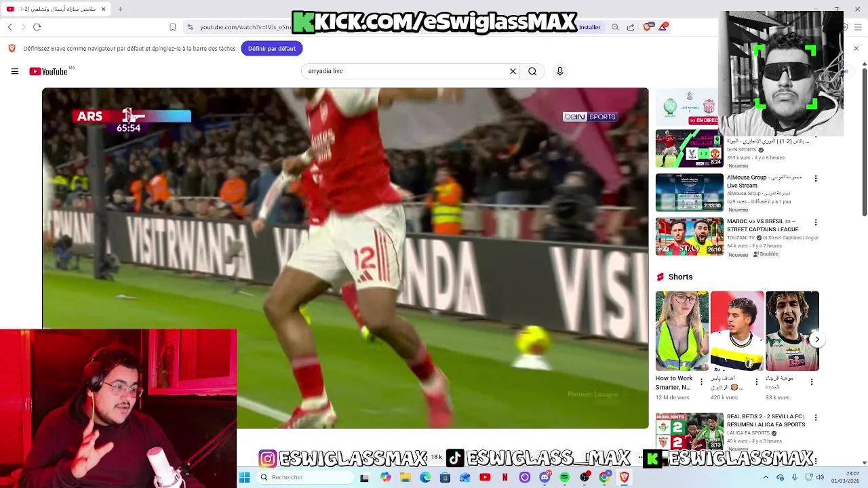Open options menu for MAROC VS BRÉSIL video
The height and width of the screenshot is (488, 868).
816,222
